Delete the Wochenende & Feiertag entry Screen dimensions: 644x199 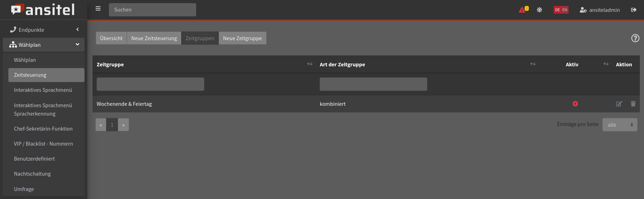point(633,104)
